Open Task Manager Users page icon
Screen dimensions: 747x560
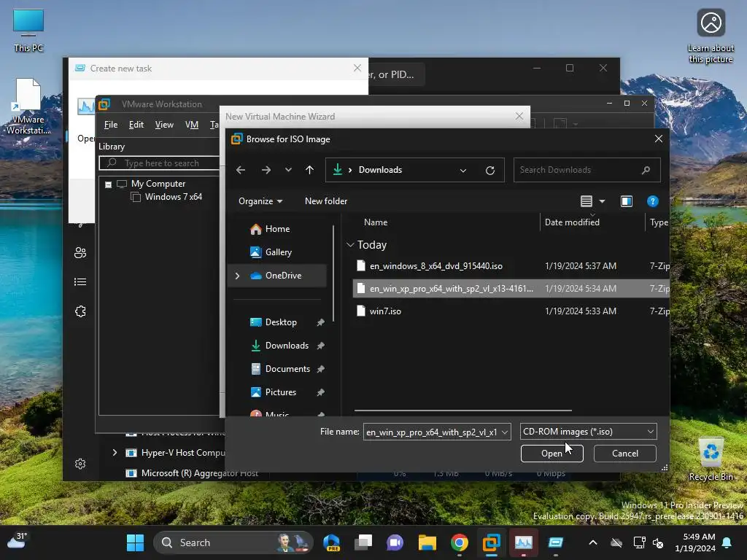click(x=80, y=253)
